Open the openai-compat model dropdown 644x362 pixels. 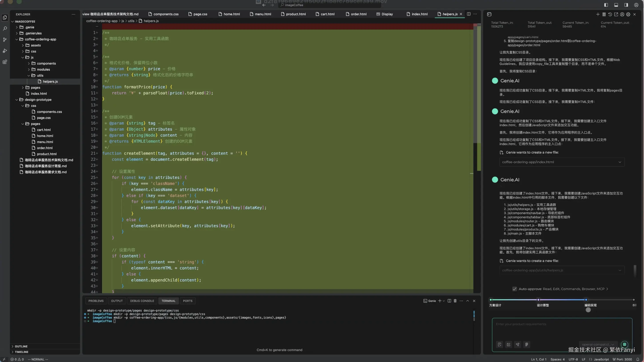coord(598,344)
